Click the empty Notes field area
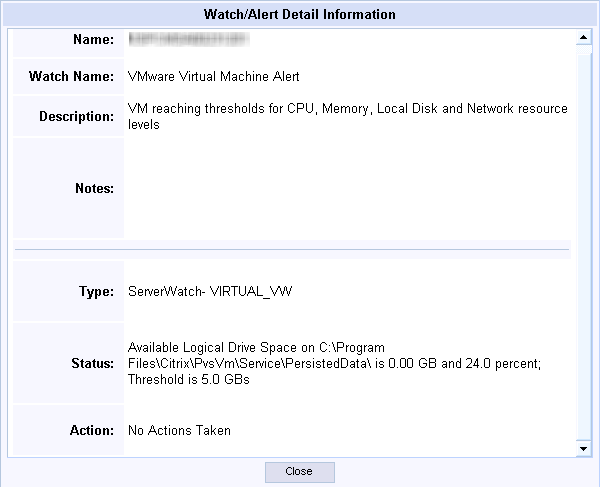This screenshot has width=600, height=487. (347, 188)
